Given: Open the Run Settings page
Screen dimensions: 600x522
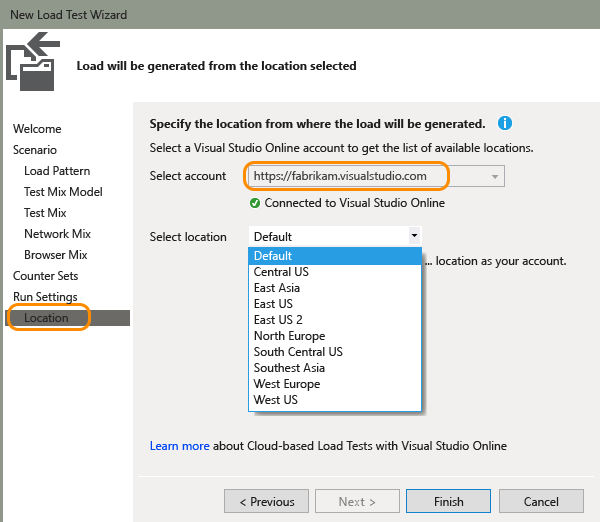Looking at the screenshot, I should 45,297.
